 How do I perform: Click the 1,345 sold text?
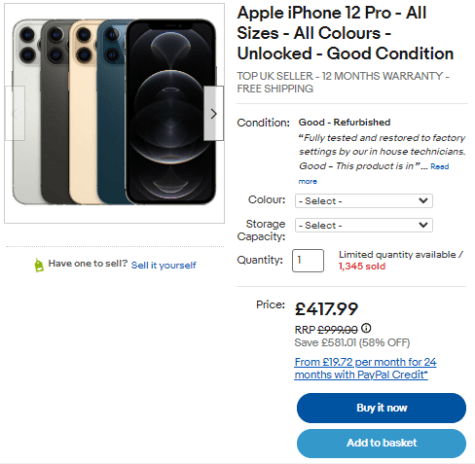click(362, 266)
